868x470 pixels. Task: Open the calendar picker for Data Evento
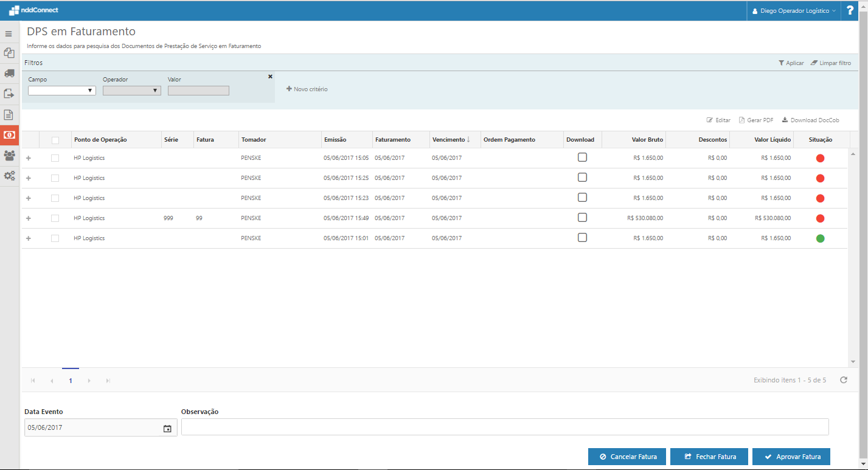click(167, 428)
